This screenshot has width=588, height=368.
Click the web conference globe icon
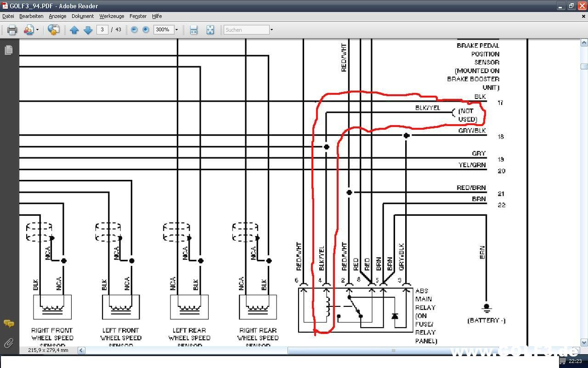pos(54,30)
